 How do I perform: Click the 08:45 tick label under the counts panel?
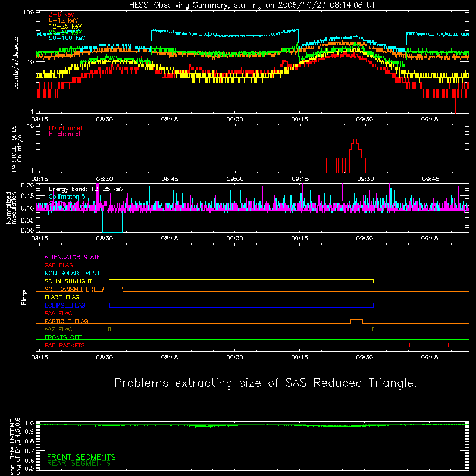(170, 120)
